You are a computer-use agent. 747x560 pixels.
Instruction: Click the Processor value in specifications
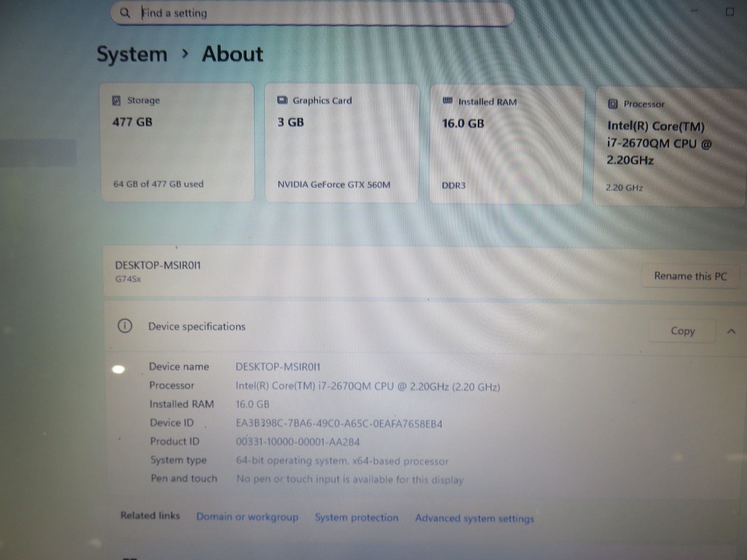click(x=367, y=386)
